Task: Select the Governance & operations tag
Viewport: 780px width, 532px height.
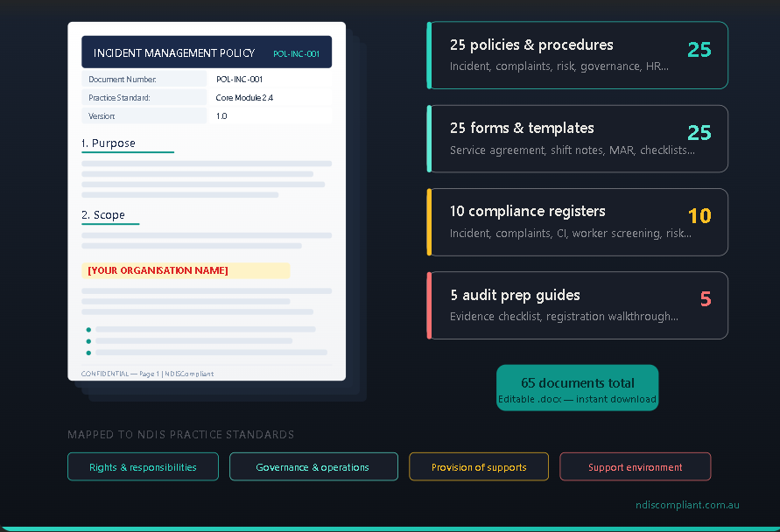Action: point(313,467)
